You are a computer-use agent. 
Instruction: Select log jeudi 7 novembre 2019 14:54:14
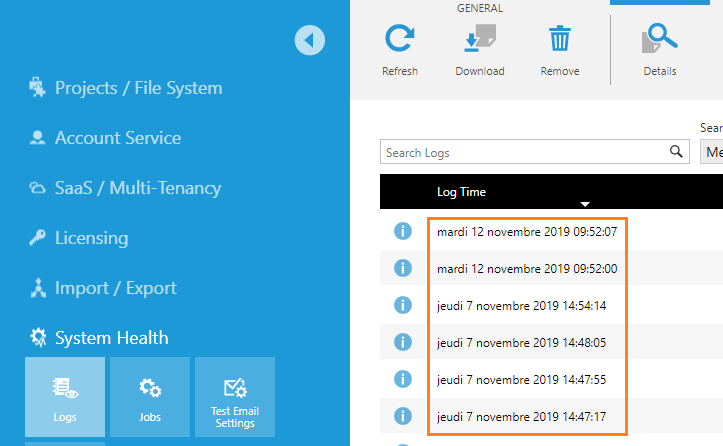click(521, 305)
